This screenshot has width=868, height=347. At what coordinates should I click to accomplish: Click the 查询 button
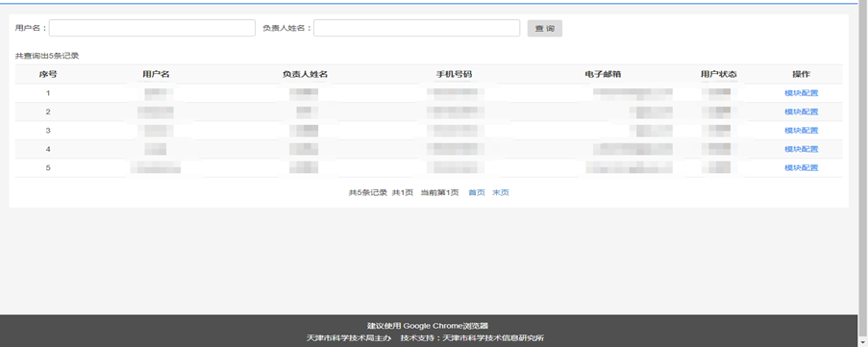point(545,28)
